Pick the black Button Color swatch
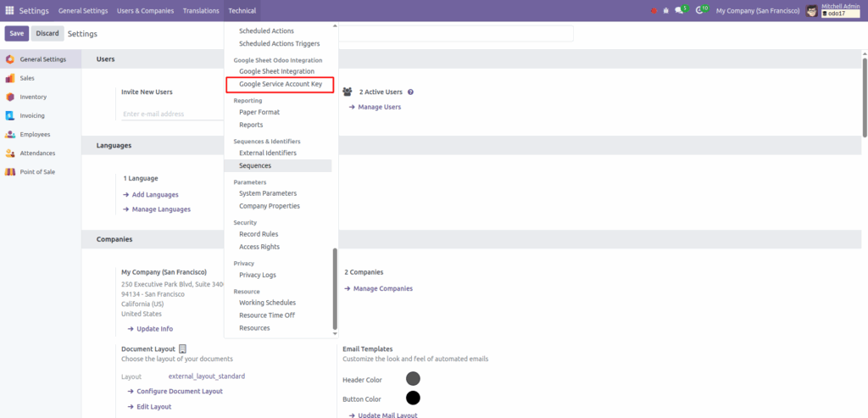The height and width of the screenshot is (418, 868). point(413,398)
